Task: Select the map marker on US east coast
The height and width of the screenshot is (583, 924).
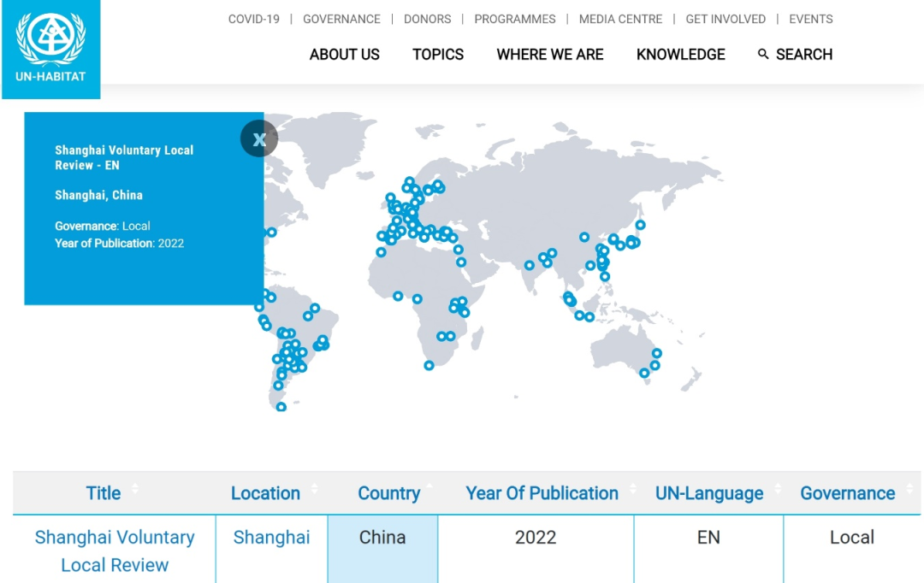Action: point(272,233)
